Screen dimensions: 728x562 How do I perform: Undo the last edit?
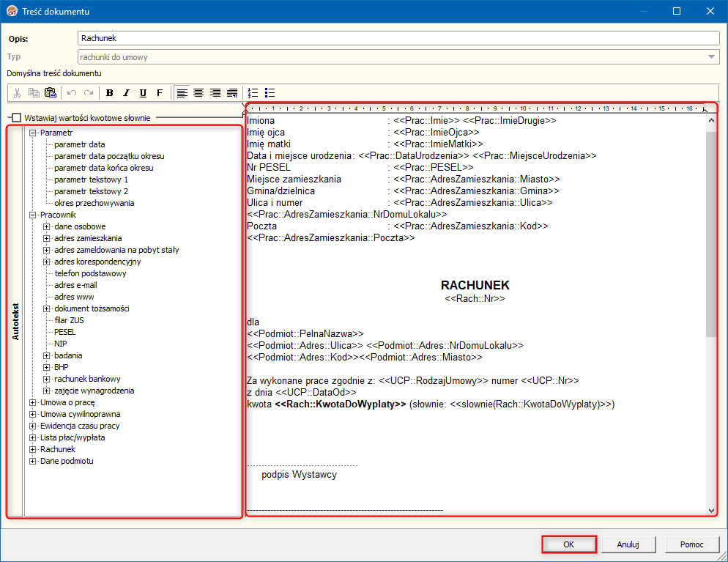point(72,93)
